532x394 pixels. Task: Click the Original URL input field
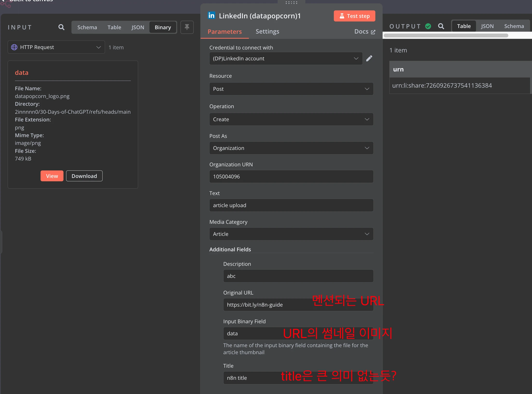[298, 305]
